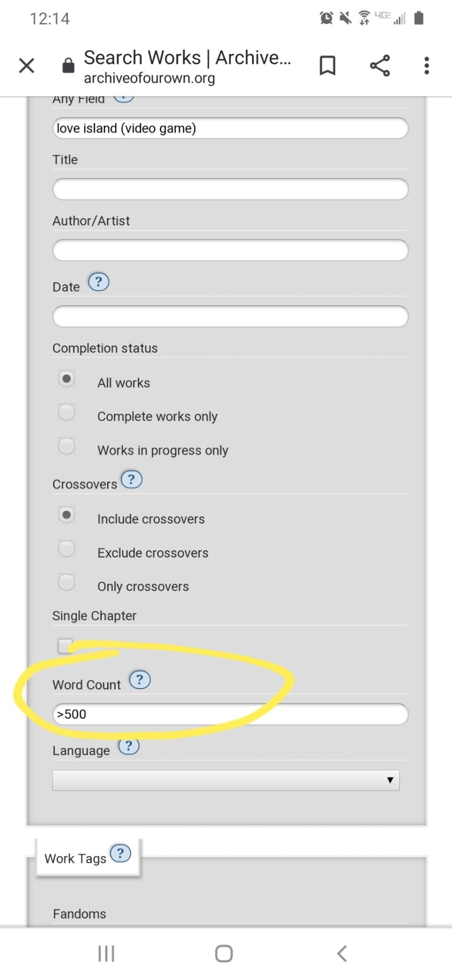Check the Single Chapter checkbox

[x=65, y=646]
